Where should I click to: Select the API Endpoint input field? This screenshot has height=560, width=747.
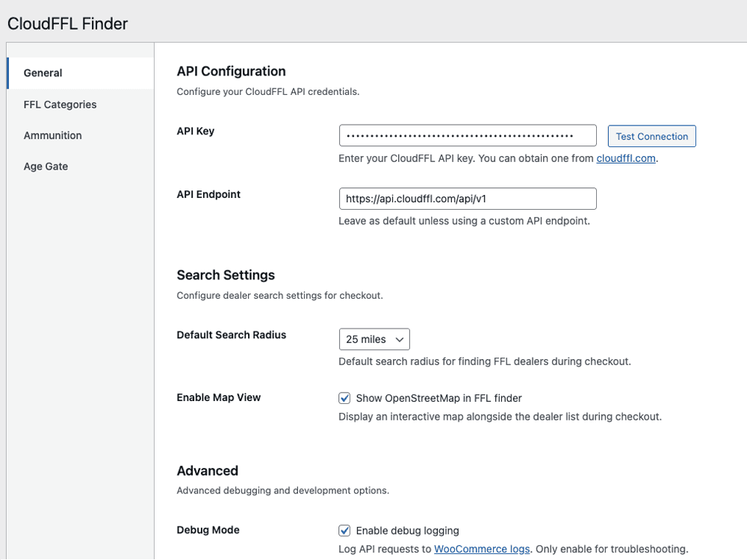468,199
